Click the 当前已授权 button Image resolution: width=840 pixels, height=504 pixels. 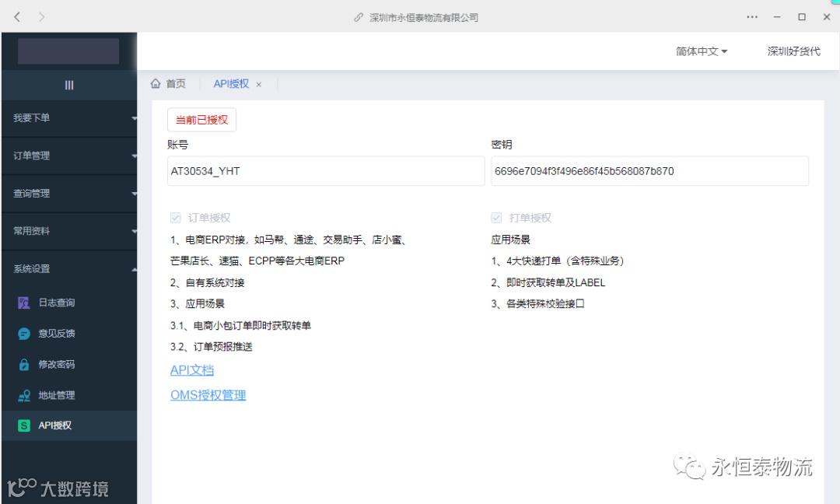coord(201,120)
